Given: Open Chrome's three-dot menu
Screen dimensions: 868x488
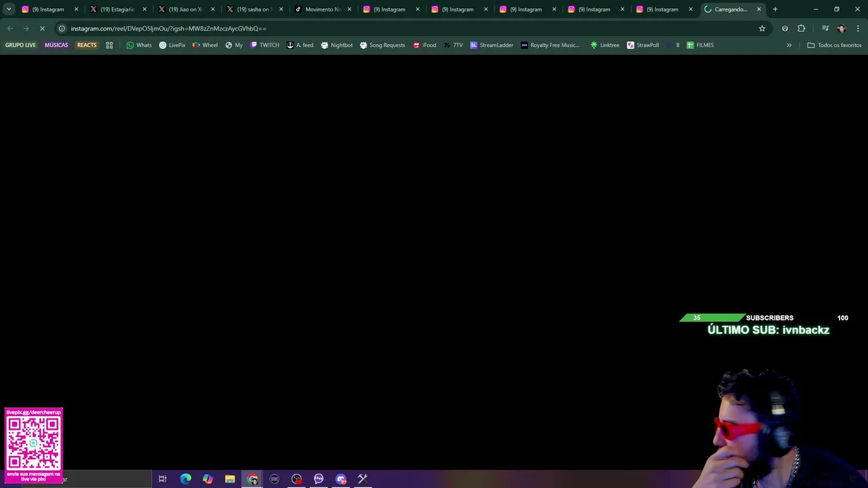Looking at the screenshot, I should coord(858,28).
